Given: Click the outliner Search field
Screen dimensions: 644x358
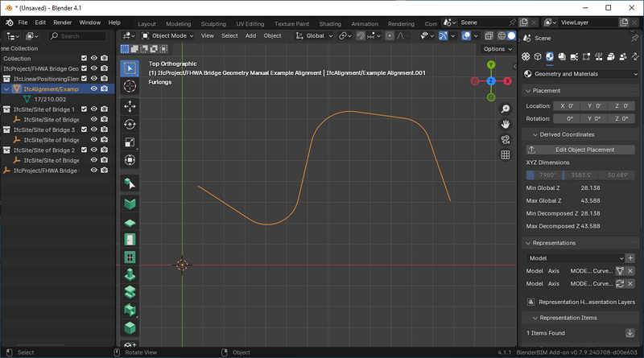Looking at the screenshot, I should pos(77,36).
